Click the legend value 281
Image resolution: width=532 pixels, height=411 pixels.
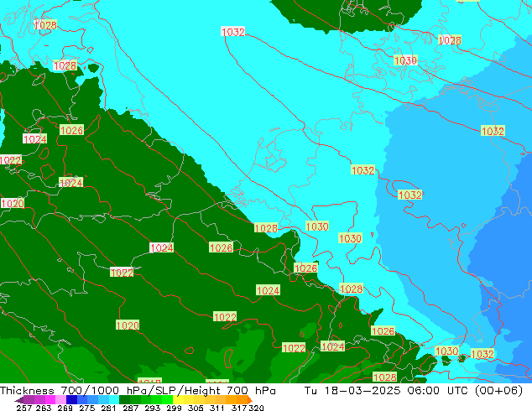click(x=108, y=408)
